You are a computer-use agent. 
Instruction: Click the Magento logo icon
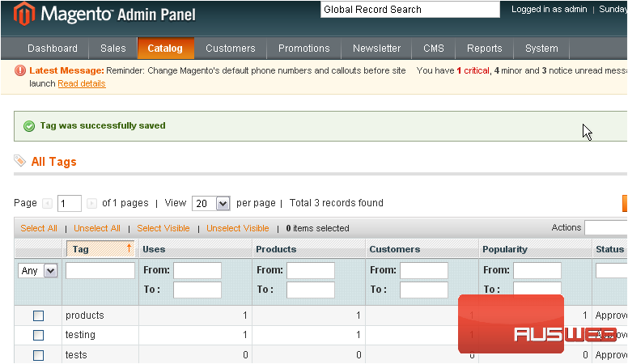pyautogui.click(x=23, y=15)
